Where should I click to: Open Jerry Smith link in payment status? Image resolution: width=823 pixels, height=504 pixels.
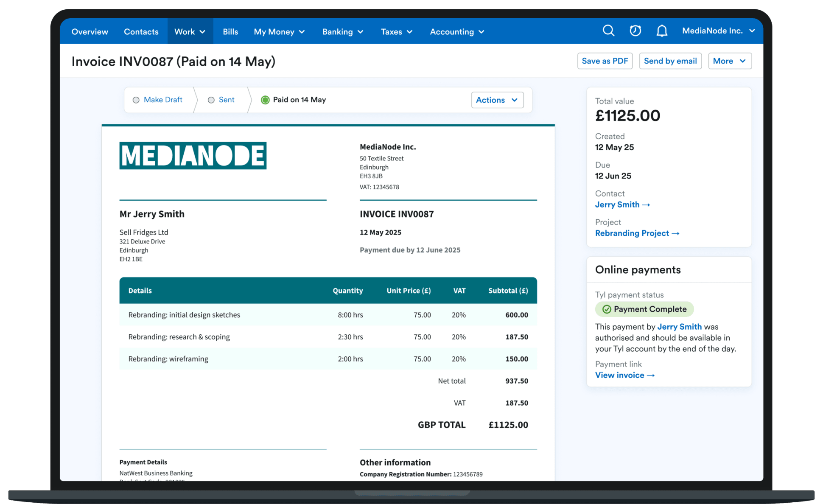(x=679, y=327)
